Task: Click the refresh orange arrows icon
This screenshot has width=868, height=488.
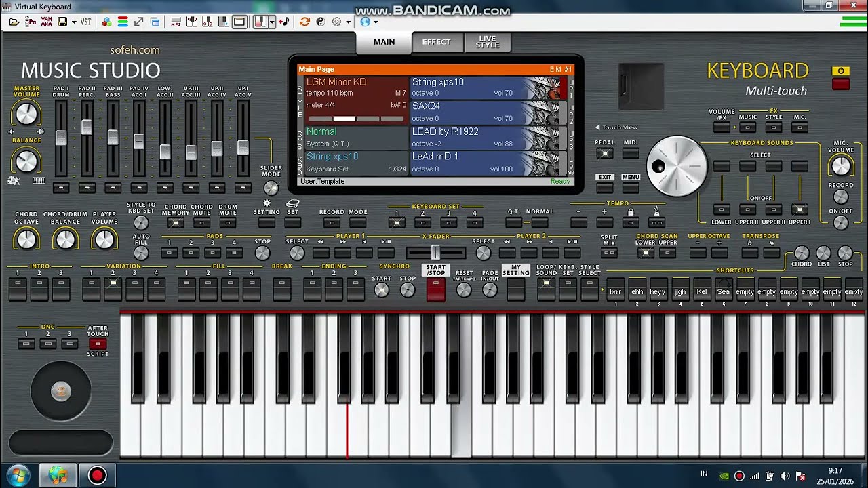Action: coord(304,22)
